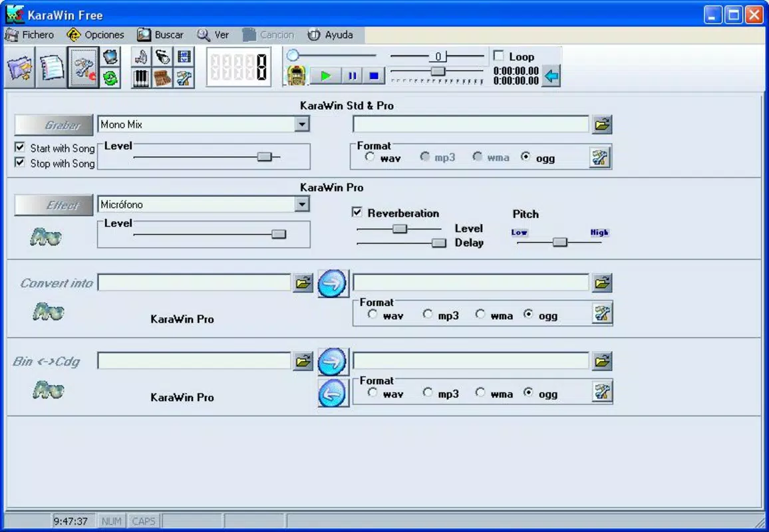Browse for Bin<->Cdg destination file
This screenshot has width=769, height=532.
(x=602, y=361)
